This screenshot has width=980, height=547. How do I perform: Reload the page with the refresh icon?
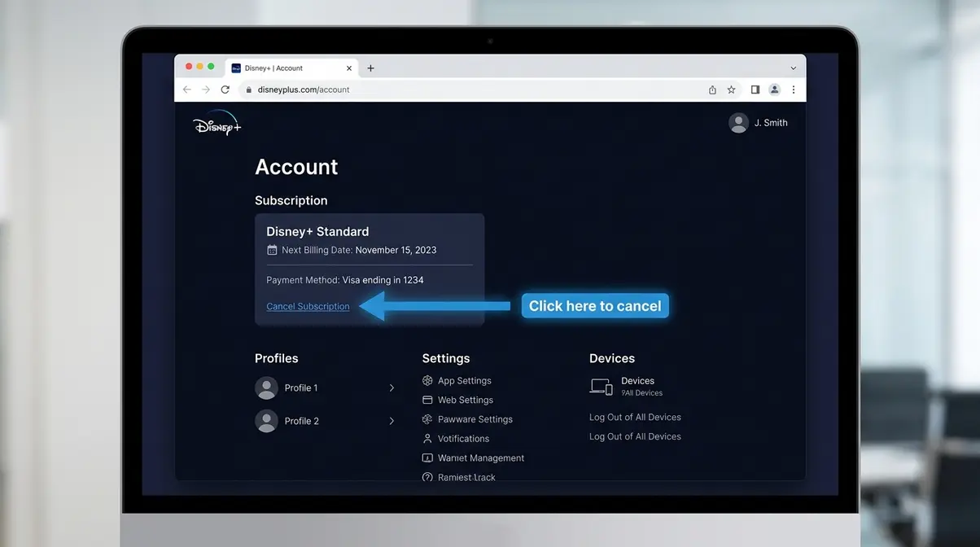(x=225, y=90)
